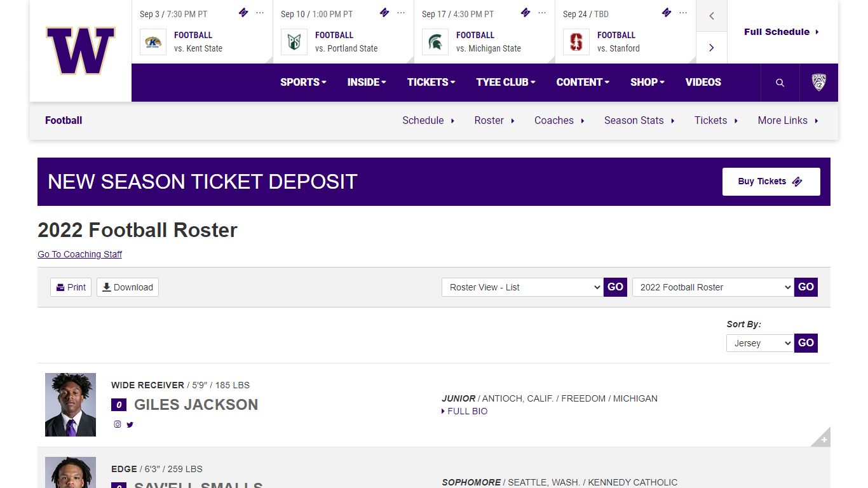Screen dimensions: 868x488
Task: Show previous games in schedule carousel
Action: (712, 16)
